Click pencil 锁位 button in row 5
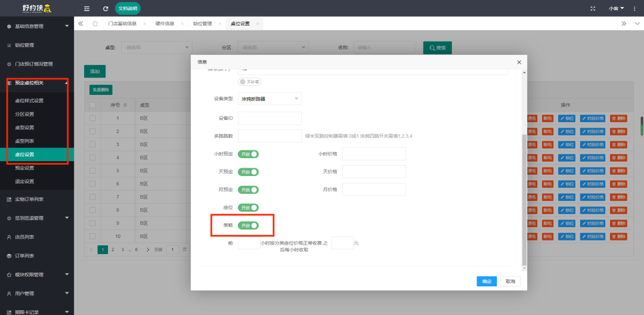The image size is (644, 315). click(x=567, y=171)
